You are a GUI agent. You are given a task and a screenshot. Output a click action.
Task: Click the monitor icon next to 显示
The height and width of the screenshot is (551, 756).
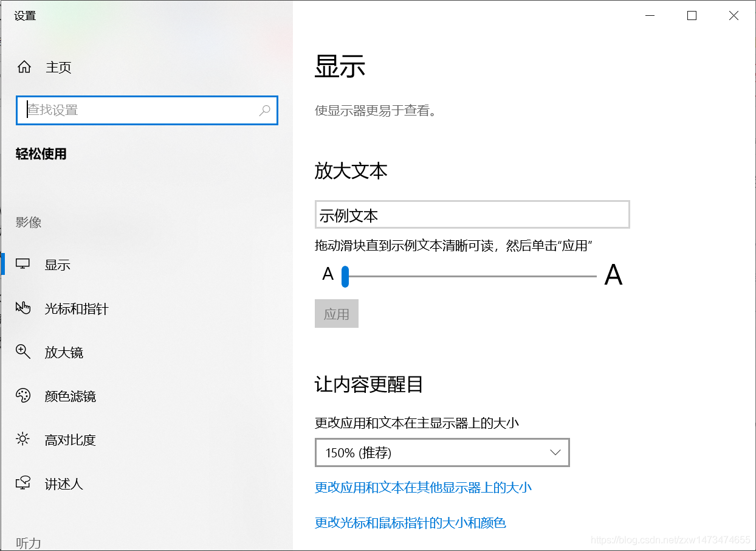[23, 263]
